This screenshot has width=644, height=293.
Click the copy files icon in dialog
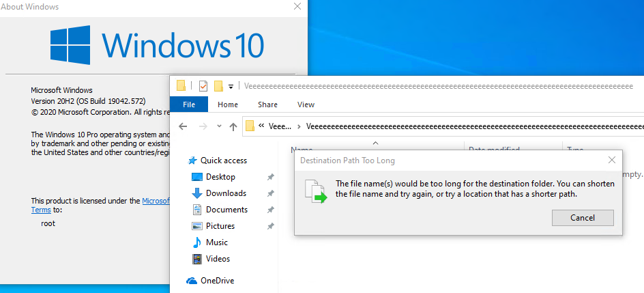click(x=316, y=191)
